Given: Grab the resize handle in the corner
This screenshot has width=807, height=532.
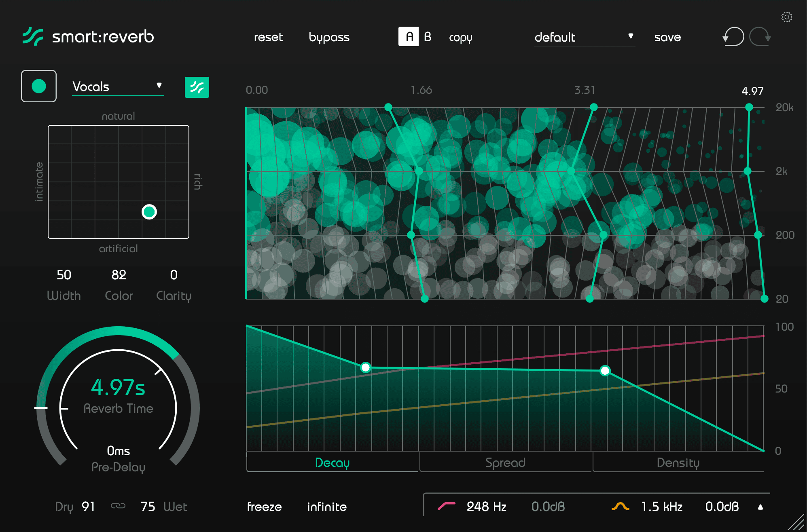Looking at the screenshot, I should (x=797, y=522).
